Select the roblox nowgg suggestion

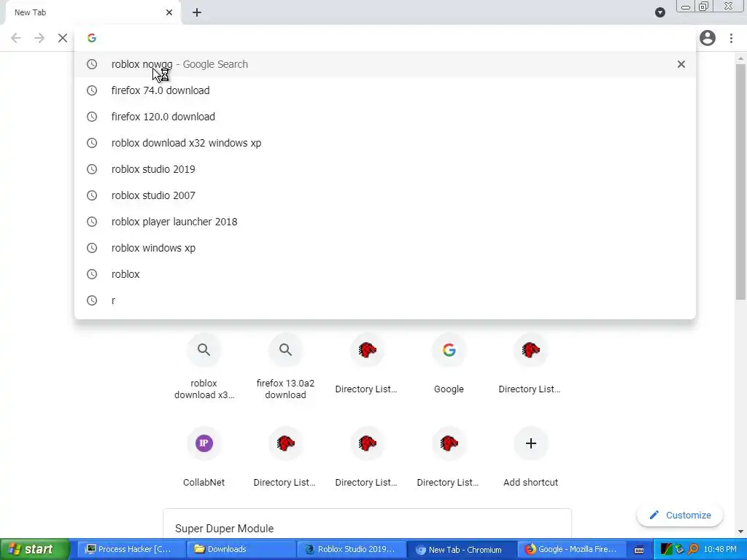(x=385, y=64)
